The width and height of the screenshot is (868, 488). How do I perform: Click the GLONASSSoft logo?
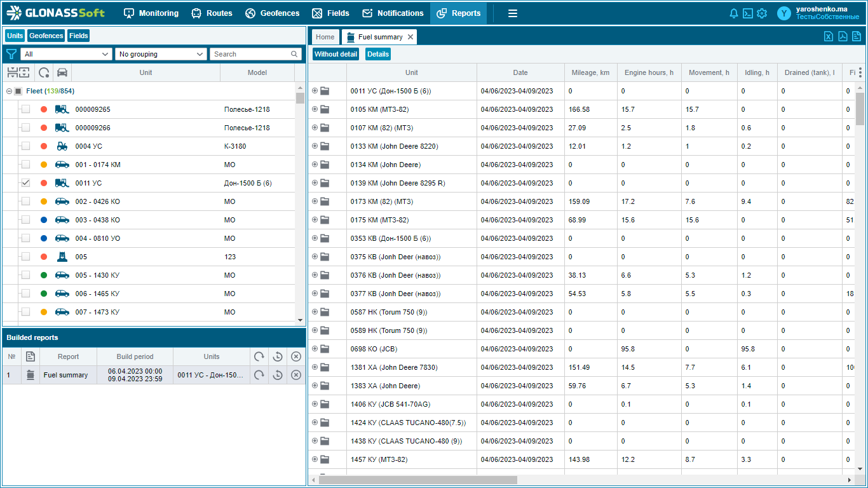56,13
